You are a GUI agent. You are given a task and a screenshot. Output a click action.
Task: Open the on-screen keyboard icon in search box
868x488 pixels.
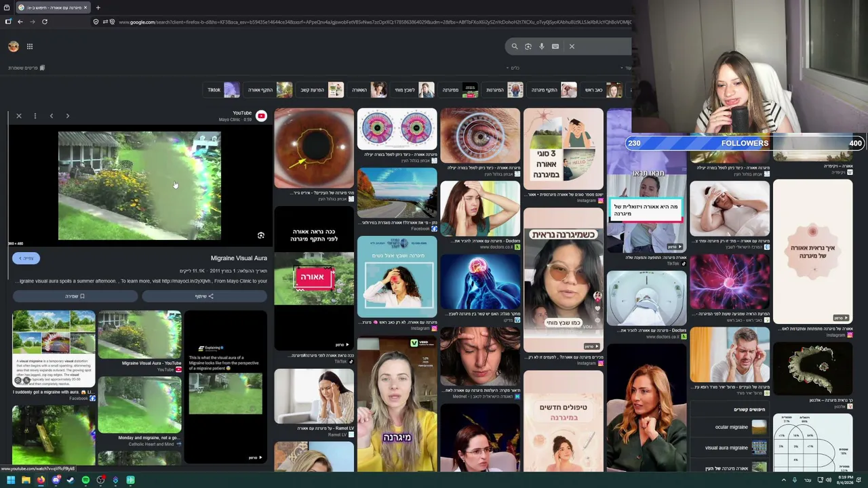[555, 46]
